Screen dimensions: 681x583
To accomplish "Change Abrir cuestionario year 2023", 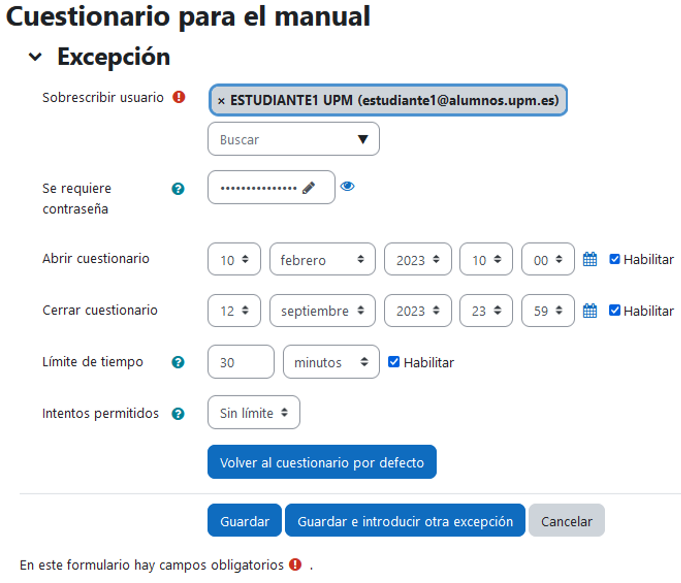I will pyautogui.click(x=418, y=259).
